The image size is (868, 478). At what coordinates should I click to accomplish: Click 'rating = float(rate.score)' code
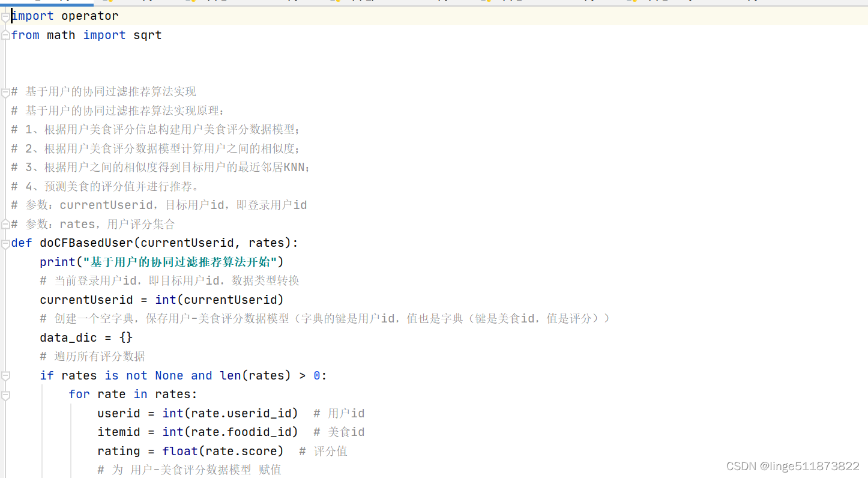pyautogui.click(x=191, y=452)
